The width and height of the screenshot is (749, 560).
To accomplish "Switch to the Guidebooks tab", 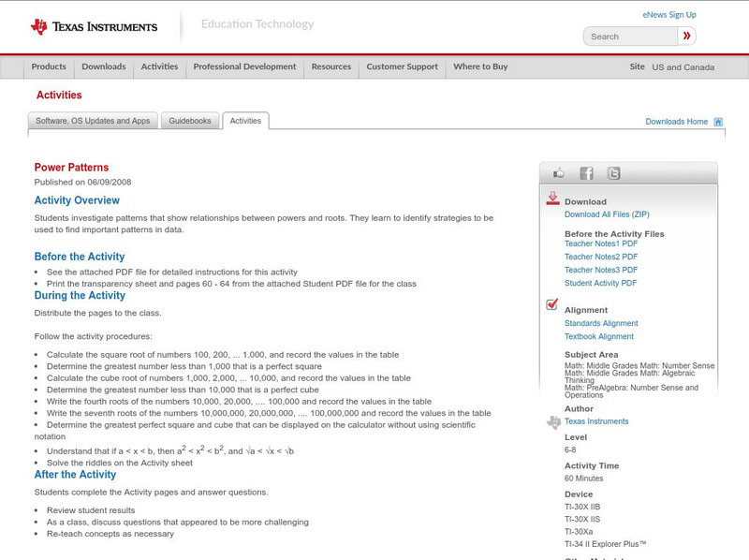I will (190, 121).
